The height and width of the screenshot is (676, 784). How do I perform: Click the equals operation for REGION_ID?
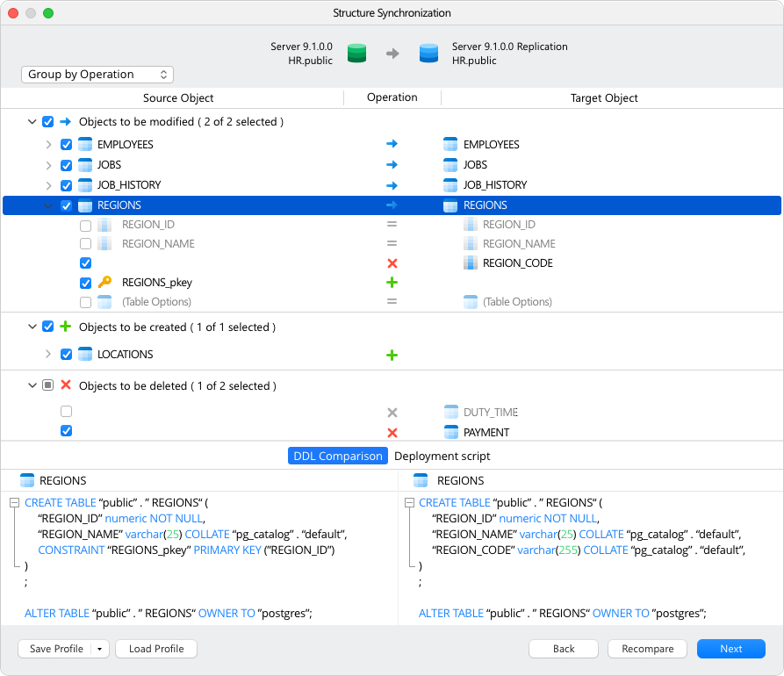(392, 225)
